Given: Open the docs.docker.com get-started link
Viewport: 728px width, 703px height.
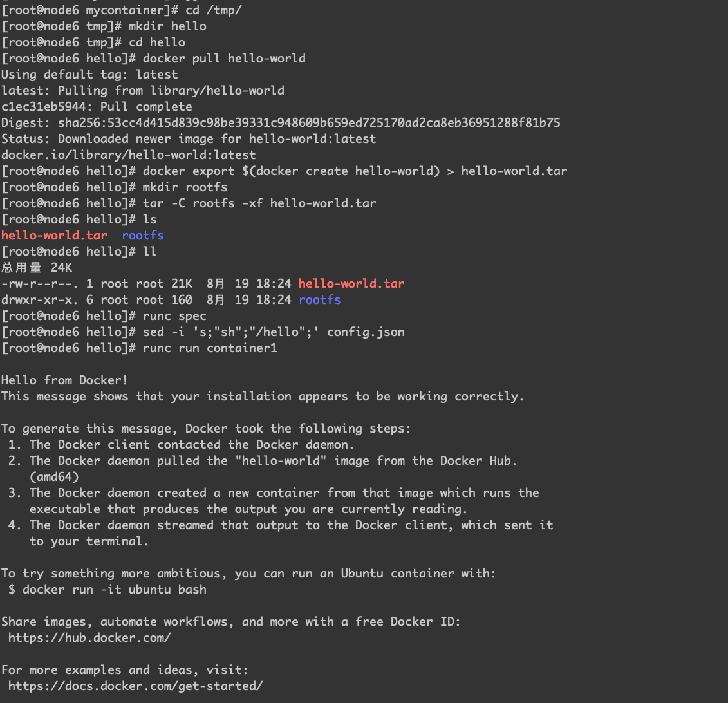Looking at the screenshot, I should pos(136,686).
